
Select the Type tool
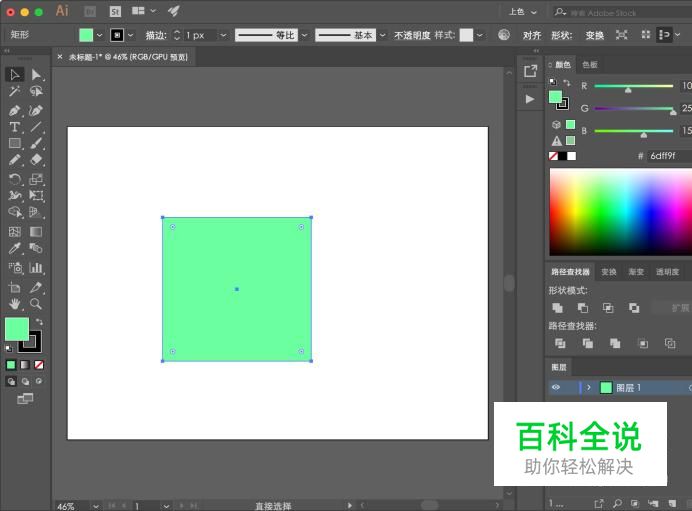(x=15, y=127)
